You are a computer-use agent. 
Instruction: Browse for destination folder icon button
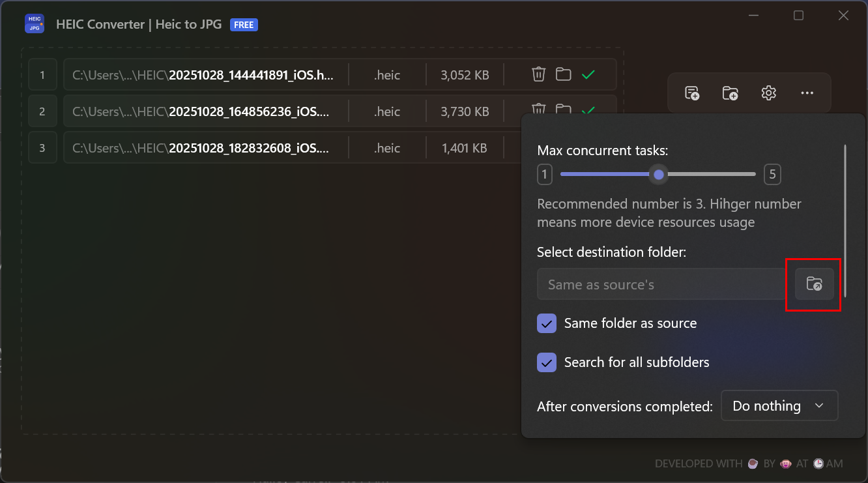[814, 284]
